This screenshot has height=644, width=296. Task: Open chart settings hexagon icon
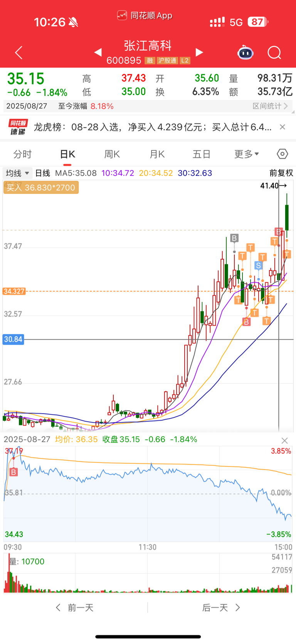pyautogui.click(x=283, y=154)
